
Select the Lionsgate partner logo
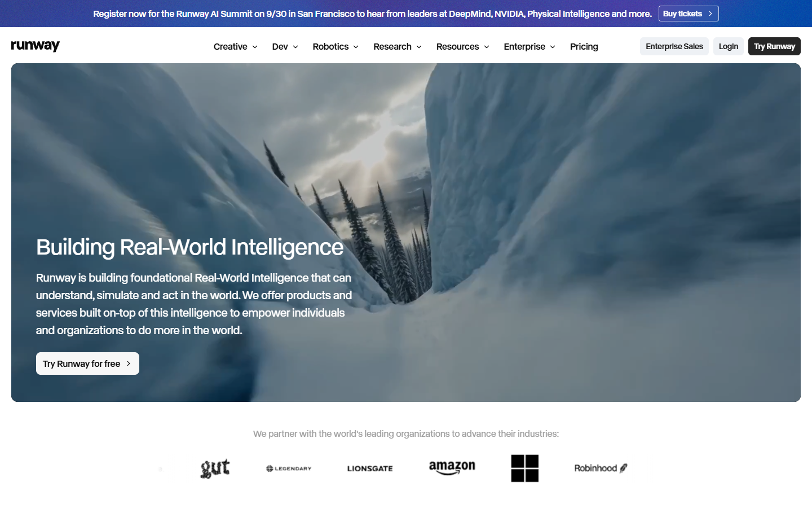point(370,468)
